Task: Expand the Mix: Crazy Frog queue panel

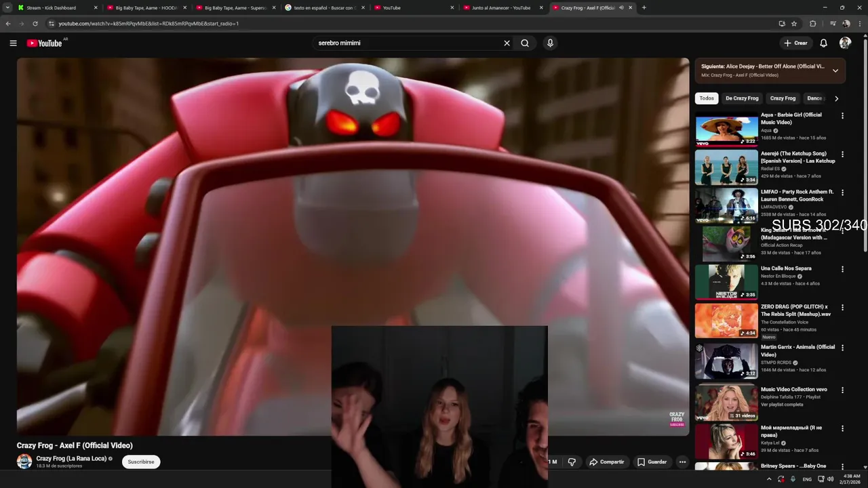Action: pos(835,70)
